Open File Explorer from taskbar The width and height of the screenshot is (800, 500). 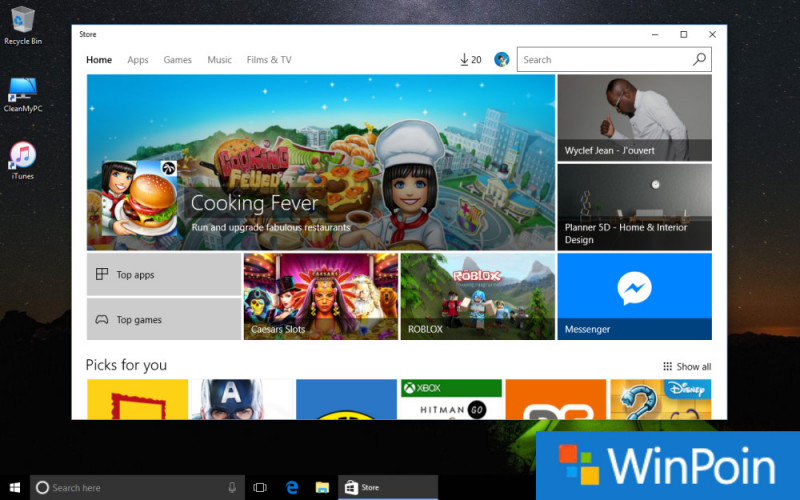coord(322,488)
